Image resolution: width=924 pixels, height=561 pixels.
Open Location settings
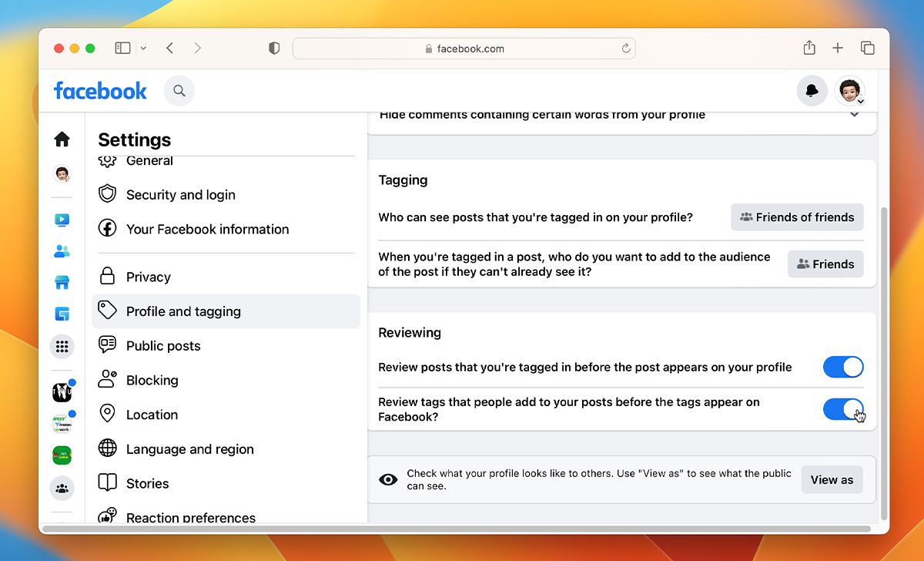pos(226,415)
